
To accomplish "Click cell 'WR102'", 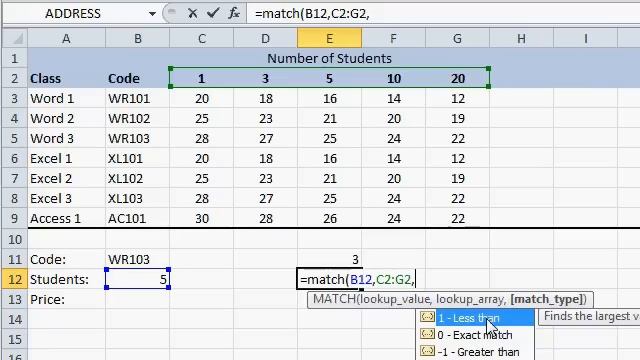I will tap(138, 118).
